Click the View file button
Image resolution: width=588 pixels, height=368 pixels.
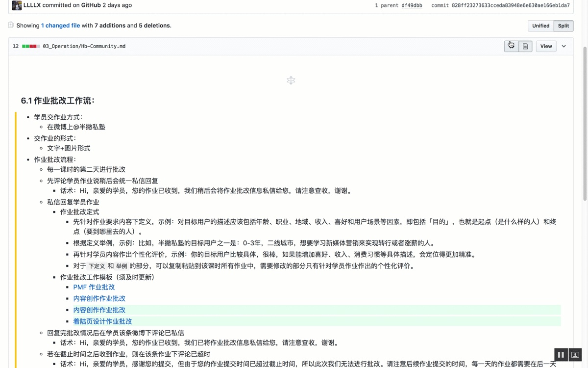coord(546,46)
